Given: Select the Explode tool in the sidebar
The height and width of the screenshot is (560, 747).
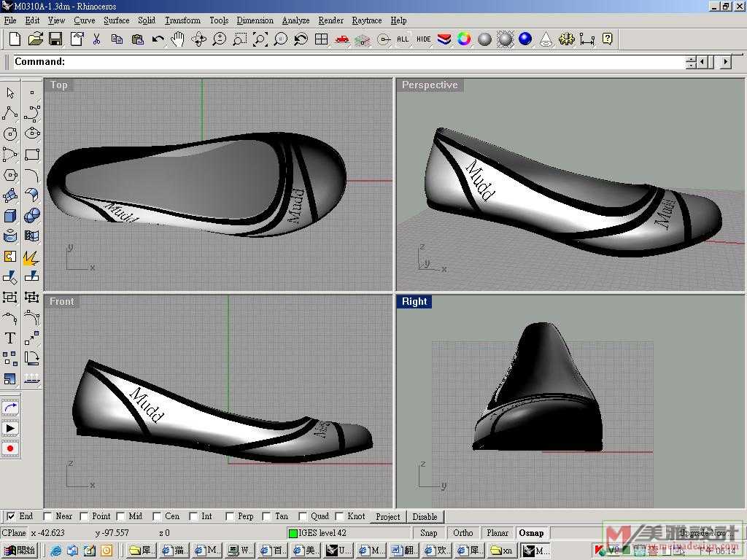Looking at the screenshot, I should point(32,257).
